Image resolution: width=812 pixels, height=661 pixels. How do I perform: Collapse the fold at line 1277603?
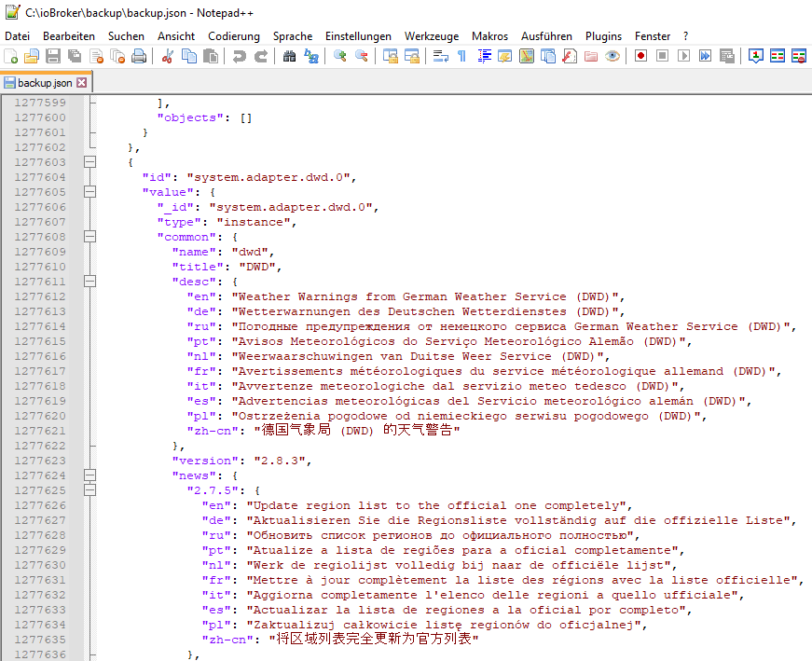90,162
